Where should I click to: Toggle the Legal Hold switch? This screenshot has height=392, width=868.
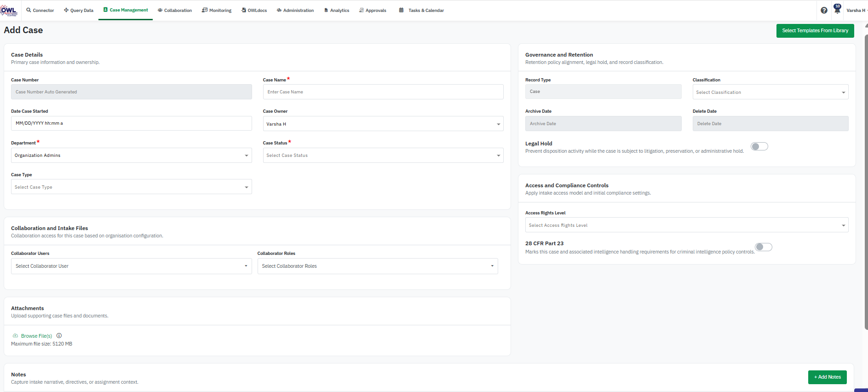pos(759,146)
